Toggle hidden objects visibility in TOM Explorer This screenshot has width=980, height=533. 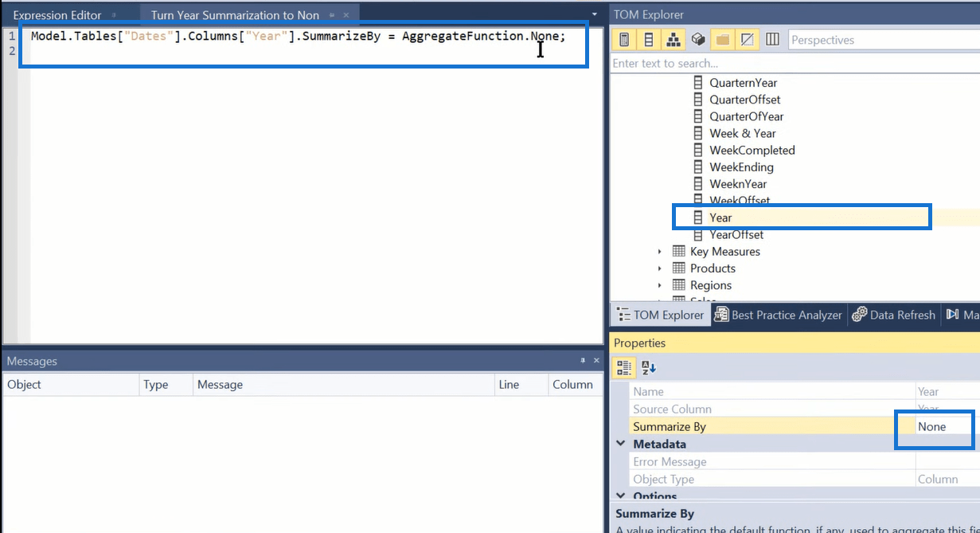pyautogui.click(x=748, y=40)
